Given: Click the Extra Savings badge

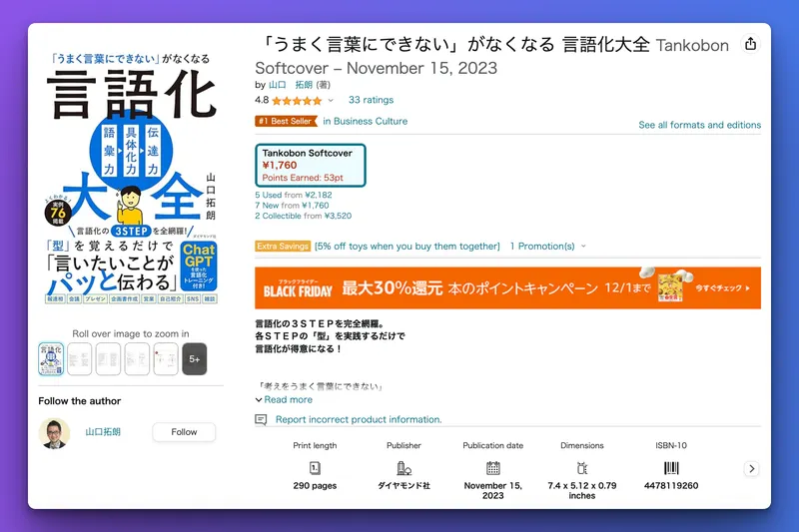Looking at the screenshot, I should tap(283, 247).
